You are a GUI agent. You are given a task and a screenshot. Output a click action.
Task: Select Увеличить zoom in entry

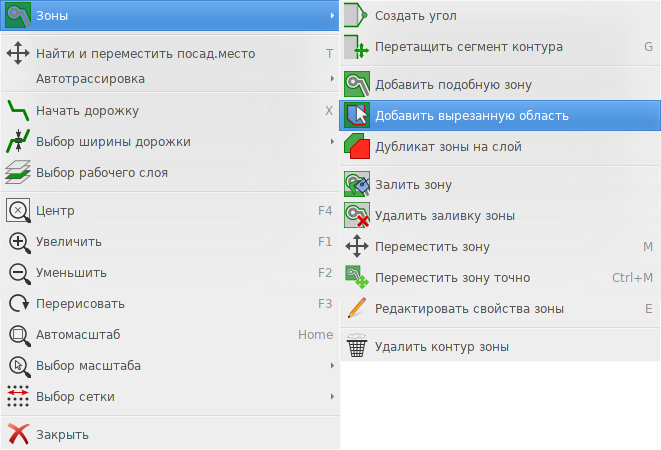170,242
